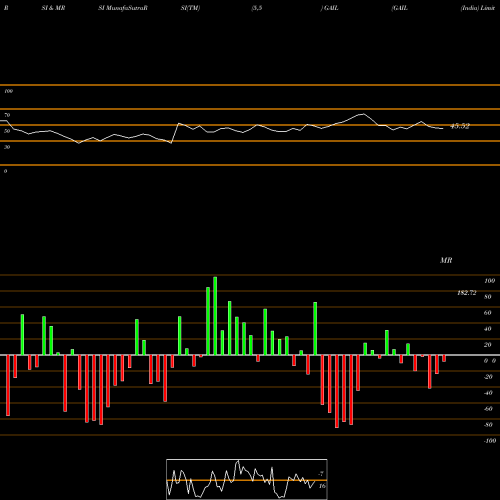500x500 pixels.
Task: Click the 'SI MunafaSutraR' header label
Action: tap(123, 8)
